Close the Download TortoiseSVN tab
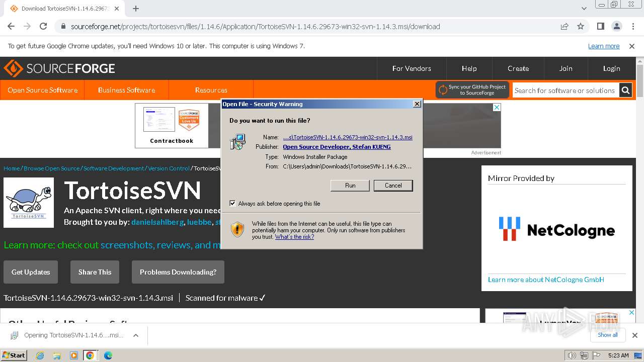The image size is (644, 362). [117, 9]
